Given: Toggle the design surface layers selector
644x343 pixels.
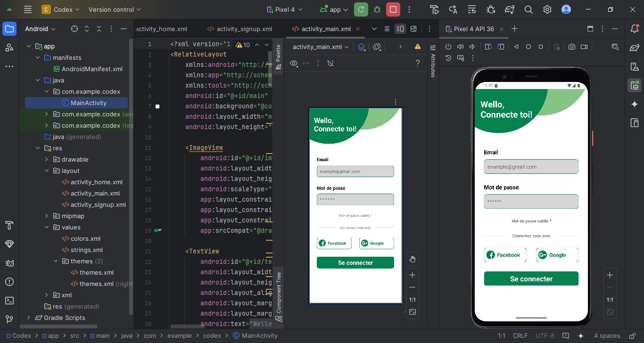Looking at the screenshot, I should 361,47.
